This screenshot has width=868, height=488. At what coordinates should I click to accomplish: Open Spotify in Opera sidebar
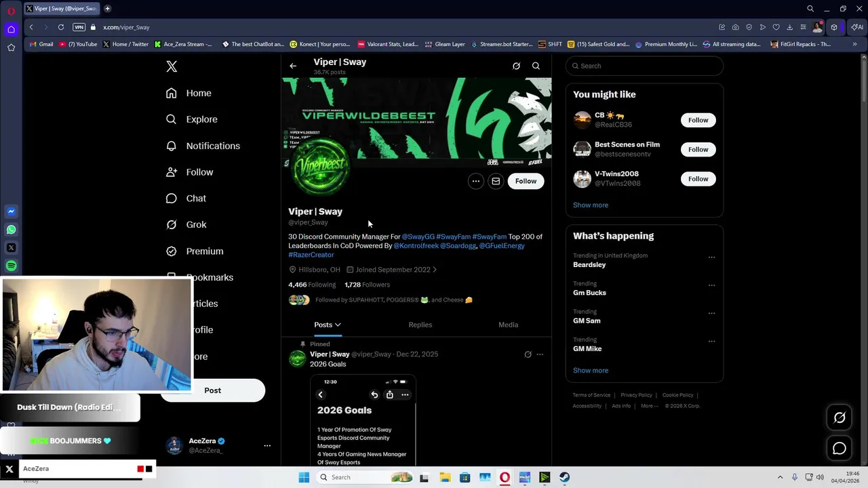(x=11, y=266)
